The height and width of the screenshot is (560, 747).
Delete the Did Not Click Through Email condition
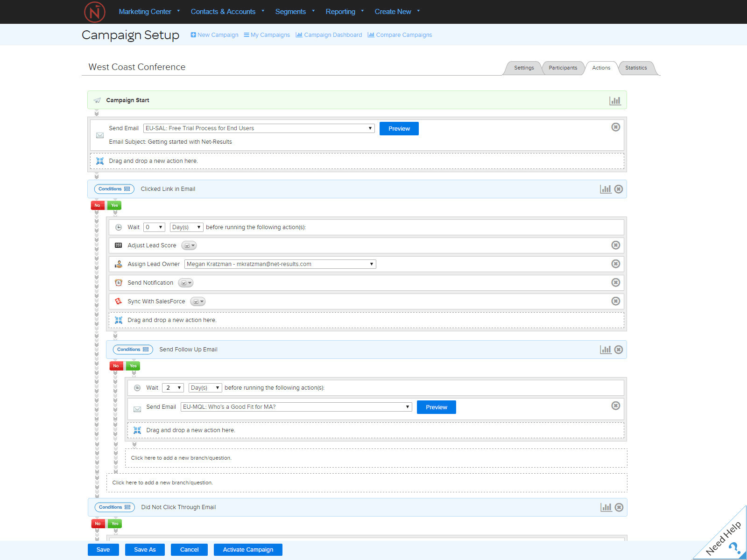coord(619,507)
